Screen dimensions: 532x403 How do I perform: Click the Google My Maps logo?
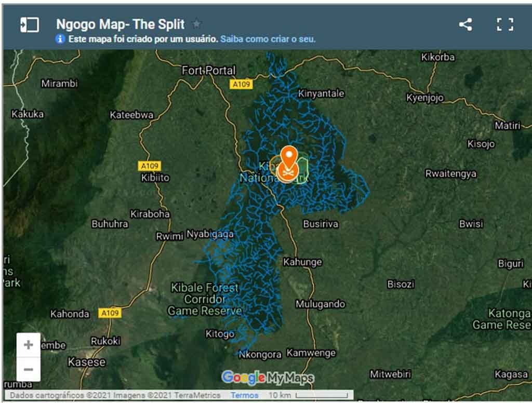[268, 378]
